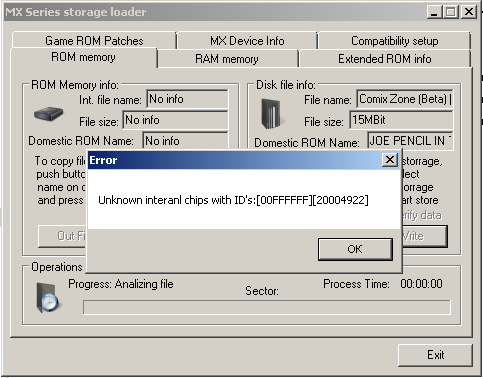Open the Extended ROM info tab

tap(385, 59)
